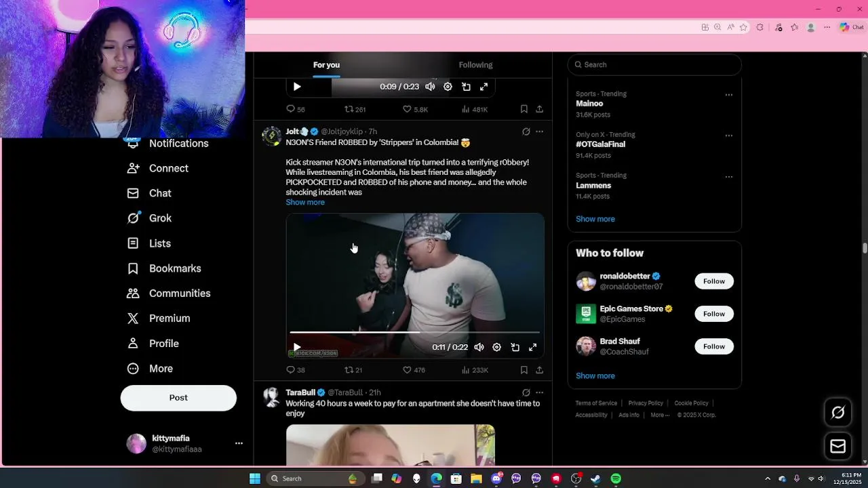Open Grok from the sidebar

pyautogui.click(x=149, y=218)
